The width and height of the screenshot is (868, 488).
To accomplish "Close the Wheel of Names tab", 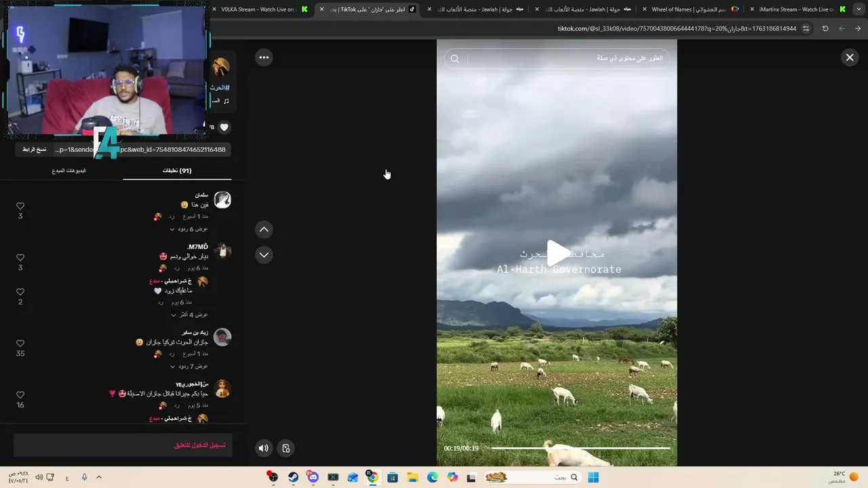I will click(x=644, y=9).
